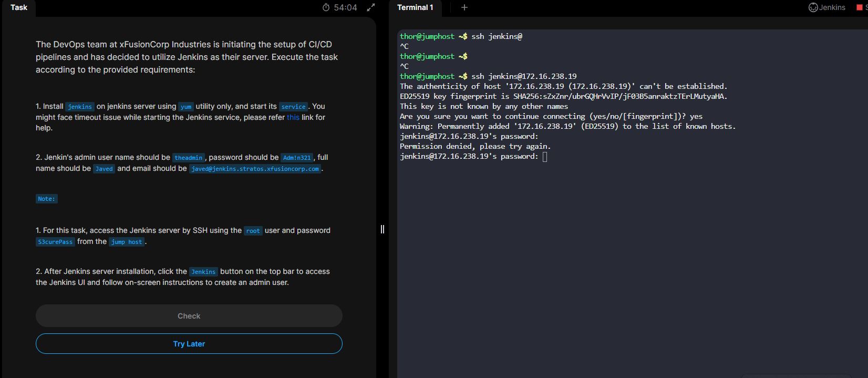Open the 'this' help link
This screenshot has width=868, height=378.
[293, 117]
